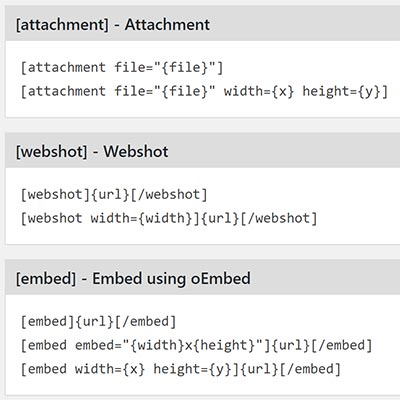
Task: Click the [webshot] - Webshot section header
Action: [203, 151]
